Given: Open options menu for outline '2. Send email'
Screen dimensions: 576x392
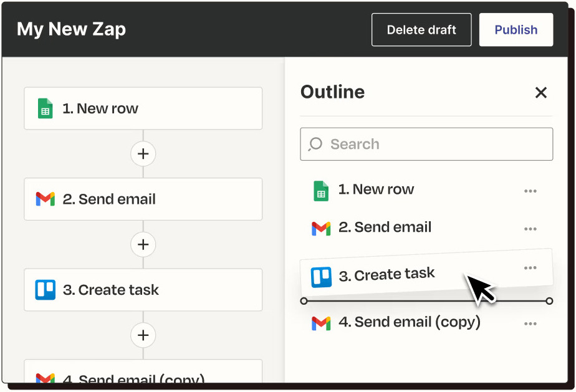Looking at the screenshot, I should click(x=530, y=229).
